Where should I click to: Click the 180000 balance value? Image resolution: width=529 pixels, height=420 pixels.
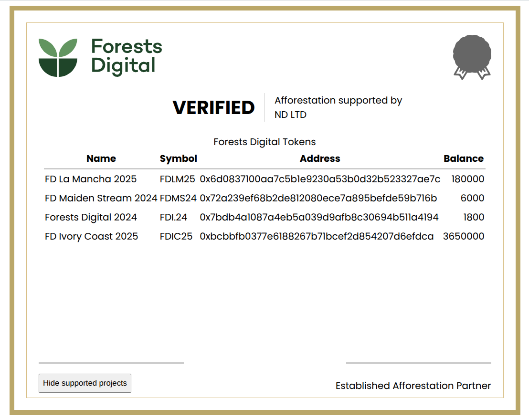pos(467,179)
